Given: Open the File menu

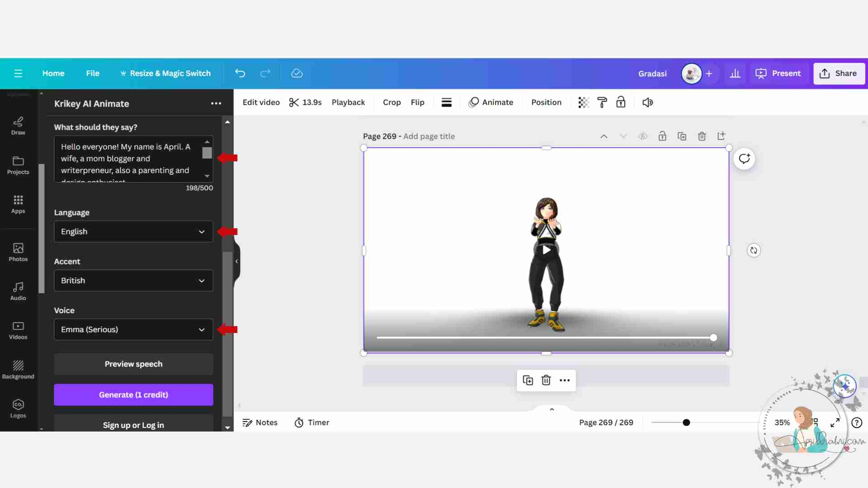Looking at the screenshot, I should tap(93, 73).
